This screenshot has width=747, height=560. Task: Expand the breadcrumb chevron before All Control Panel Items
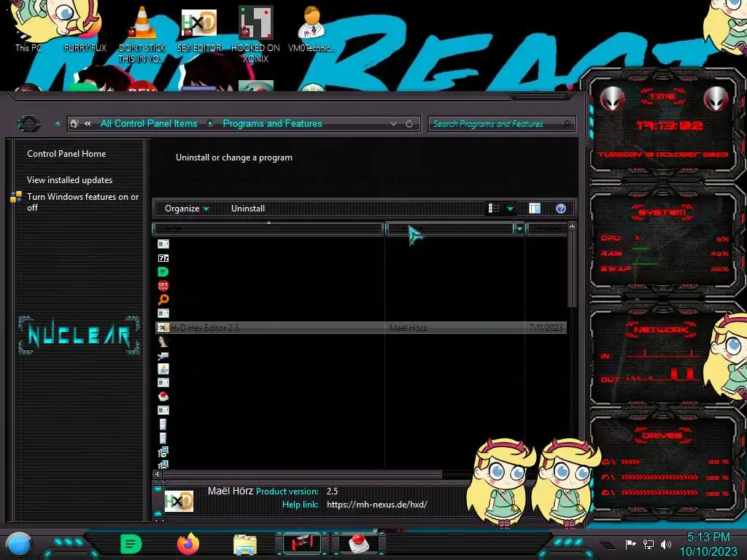(x=88, y=124)
